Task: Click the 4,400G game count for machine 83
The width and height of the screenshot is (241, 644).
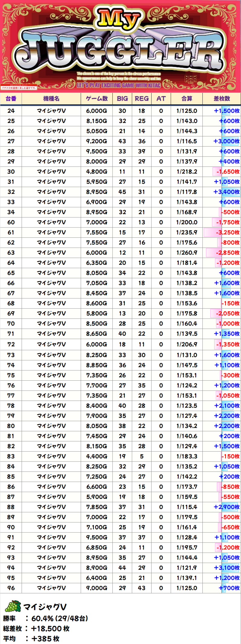Action: 96,456
